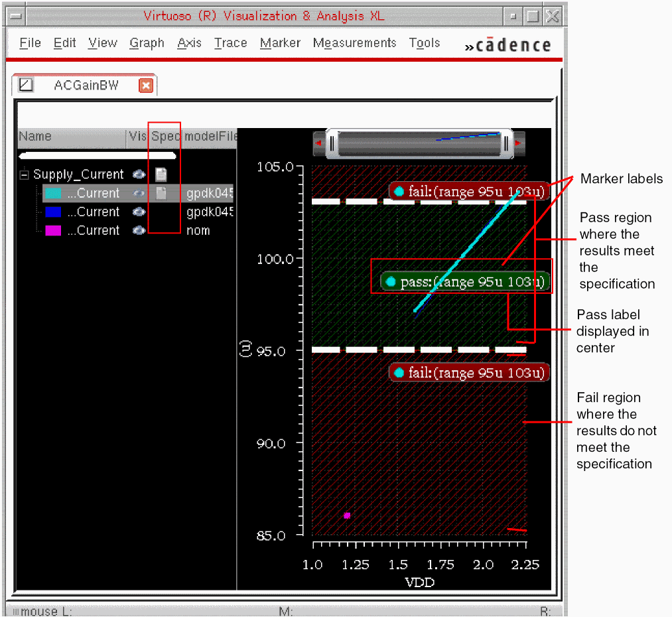This screenshot has height=617, width=672.
Task: Toggle visibility of the magenta nom trace
Action: 139,230
